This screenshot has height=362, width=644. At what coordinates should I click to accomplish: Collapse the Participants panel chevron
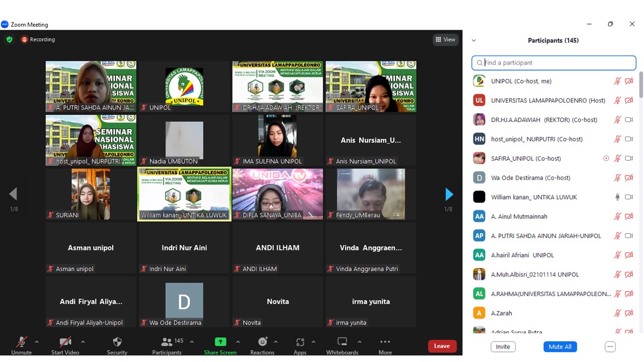pyautogui.click(x=473, y=40)
